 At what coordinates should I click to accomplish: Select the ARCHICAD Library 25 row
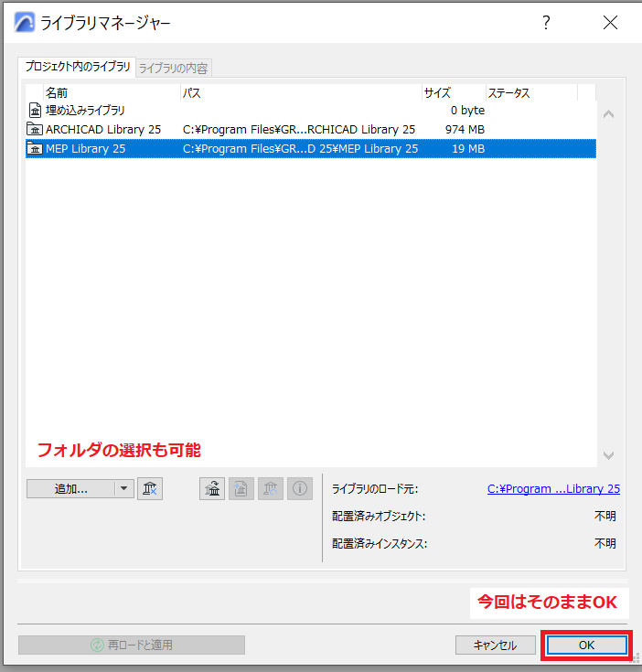[x=311, y=129]
